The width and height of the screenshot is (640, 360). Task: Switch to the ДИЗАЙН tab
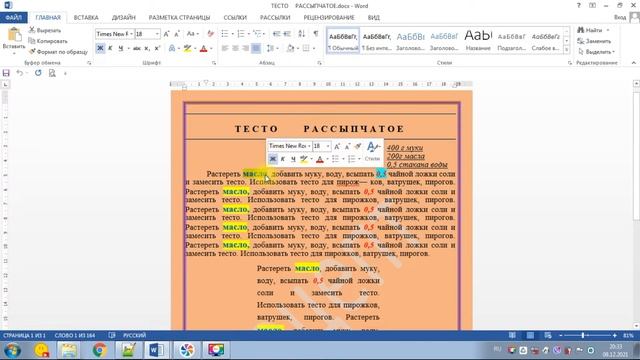pos(124,18)
